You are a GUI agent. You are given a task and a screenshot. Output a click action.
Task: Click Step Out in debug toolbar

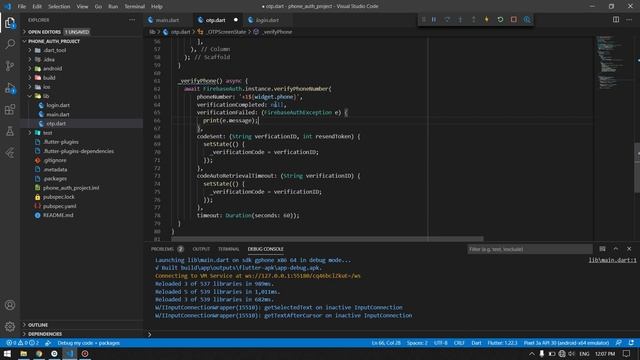point(473,20)
